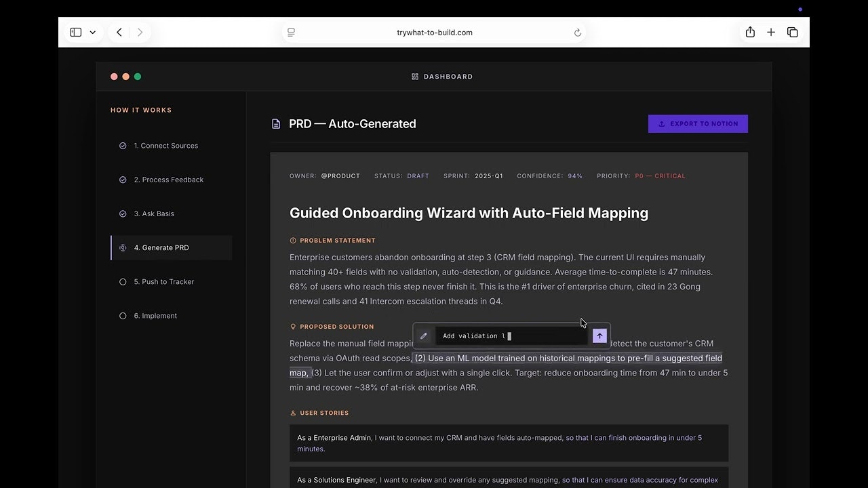Open the Process Feedback step
The image size is (868, 488).
point(168,179)
